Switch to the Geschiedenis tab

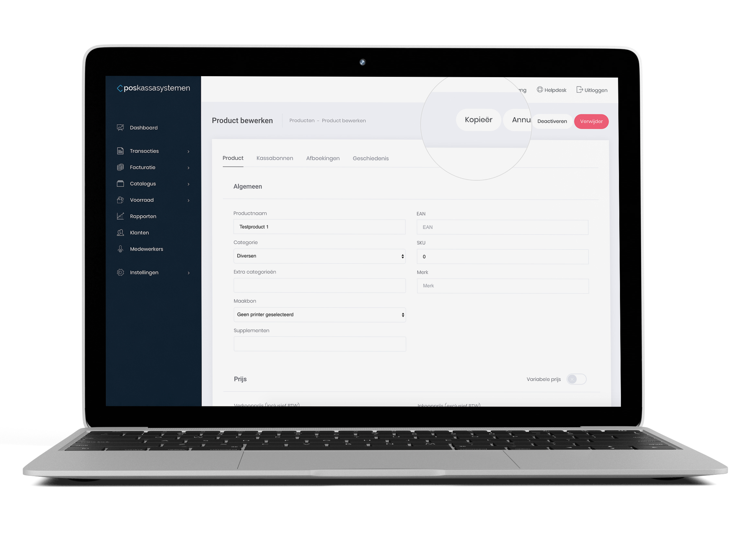(x=371, y=158)
